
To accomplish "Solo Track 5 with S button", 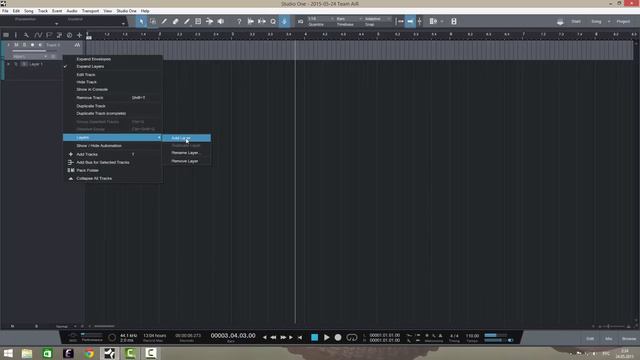I will pyautogui.click(x=24, y=45).
